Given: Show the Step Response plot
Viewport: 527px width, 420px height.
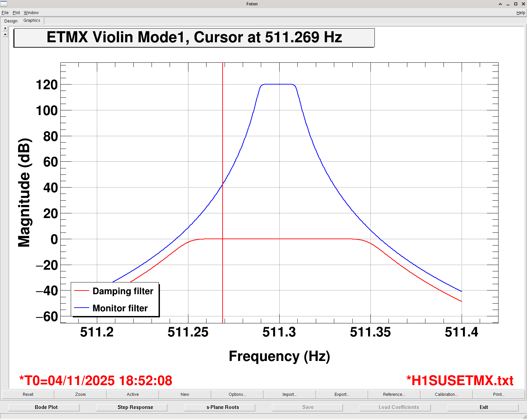Looking at the screenshot, I should pos(135,407).
